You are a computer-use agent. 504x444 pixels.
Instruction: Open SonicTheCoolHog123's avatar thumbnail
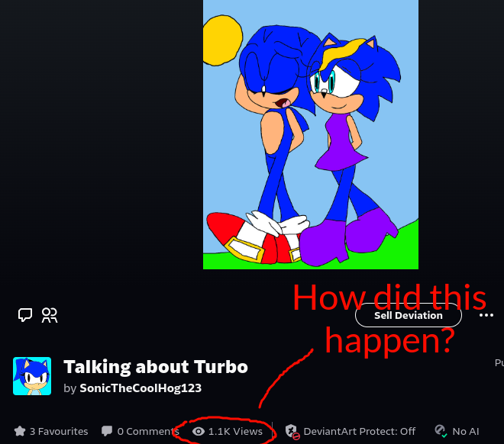point(32,376)
